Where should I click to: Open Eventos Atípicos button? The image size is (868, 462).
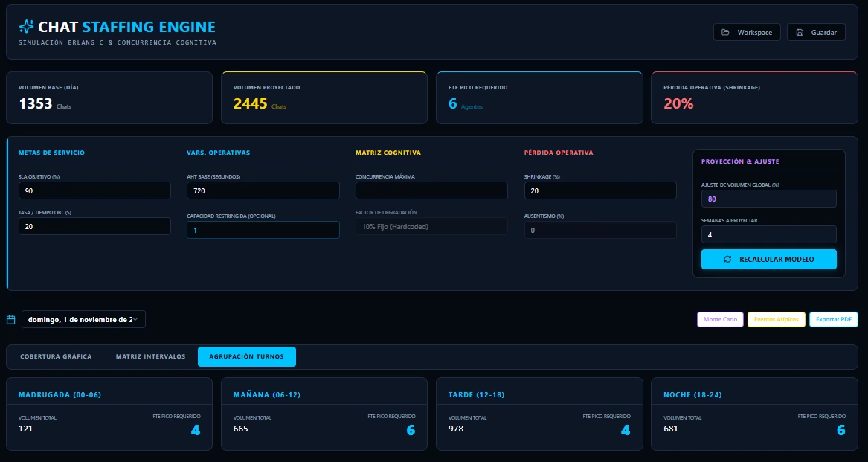[776, 320]
